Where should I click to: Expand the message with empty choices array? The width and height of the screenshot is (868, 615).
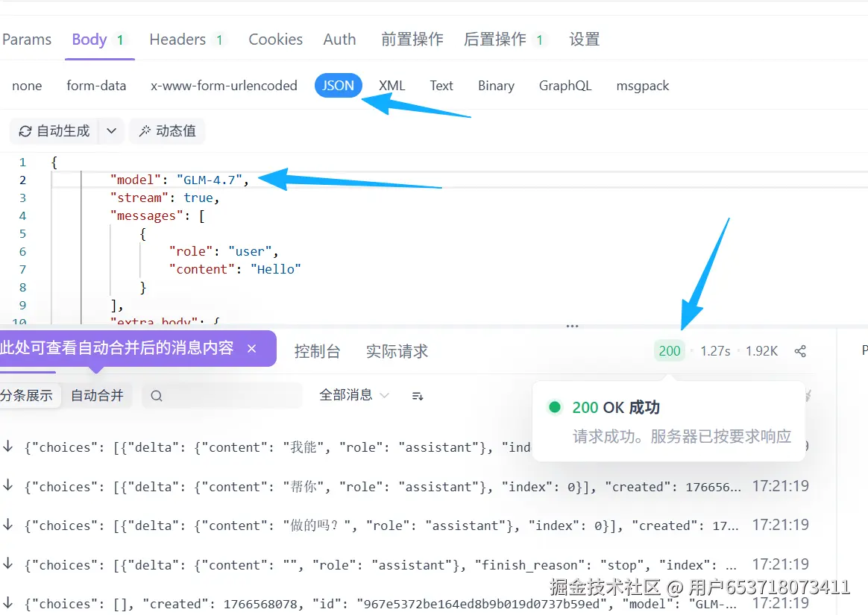[381, 604]
